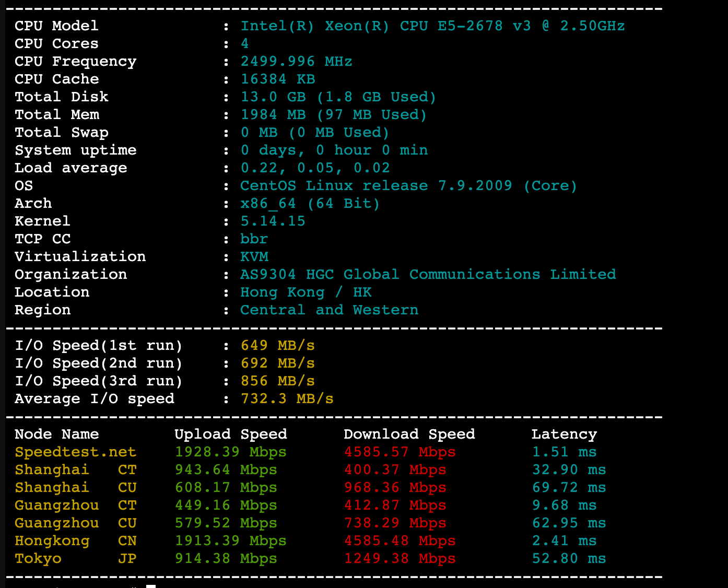Click the Average I/O speed label
This screenshot has width=728, height=588.
pos(94,399)
